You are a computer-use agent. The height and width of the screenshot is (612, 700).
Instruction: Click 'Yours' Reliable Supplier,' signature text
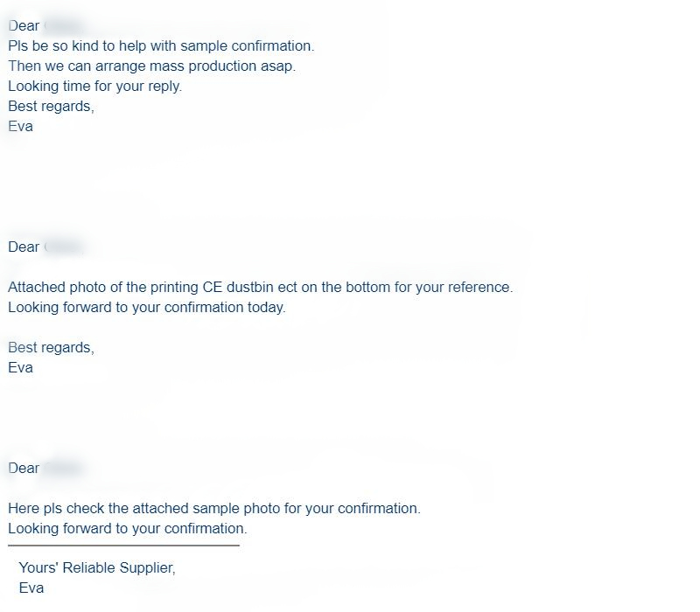(97, 567)
